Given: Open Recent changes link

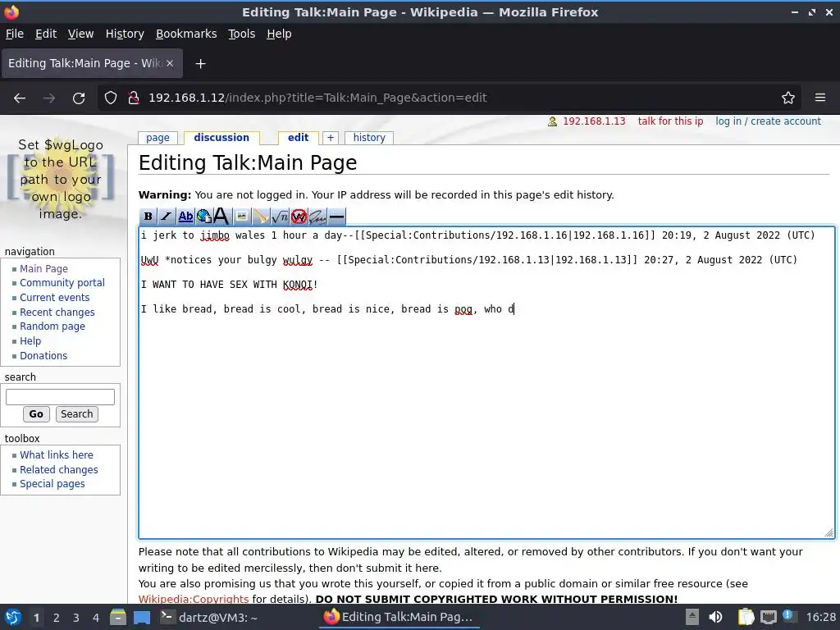Looking at the screenshot, I should 57,313.
